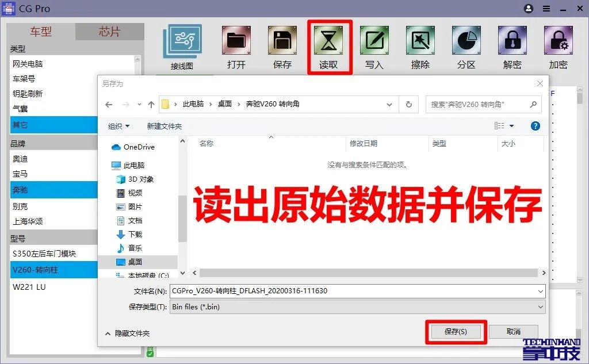This screenshot has width=589, height=364.
Task: Click the 取消 cancel button
Action: pos(513,332)
